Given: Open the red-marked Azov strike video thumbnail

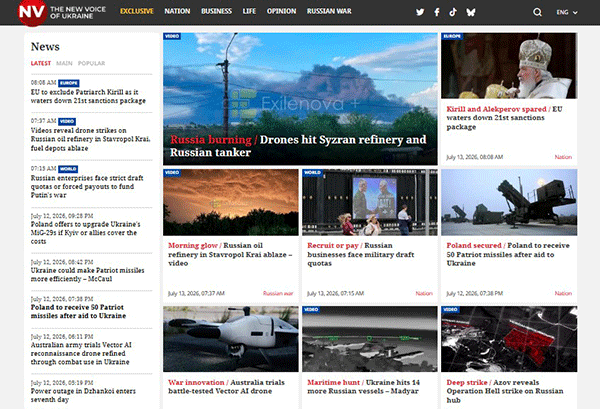Looking at the screenshot, I should (509, 339).
